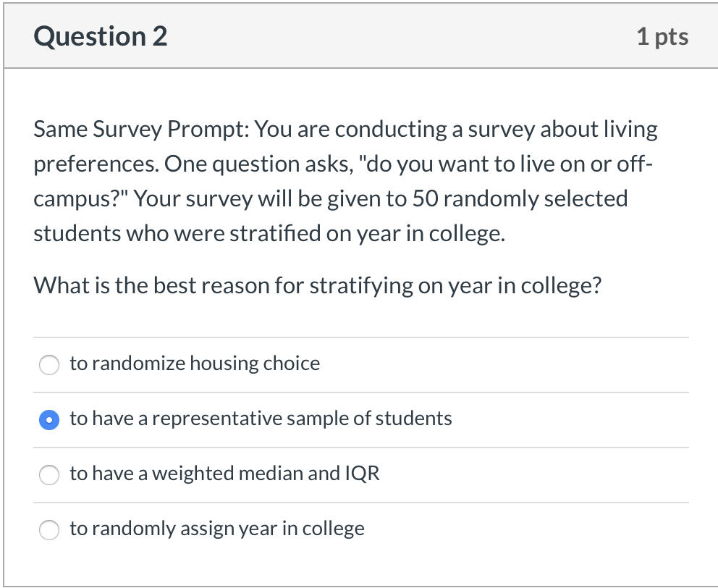Screen dimensions: 718x588
Task: Click the randomly assign year answer label
Action: tap(216, 529)
